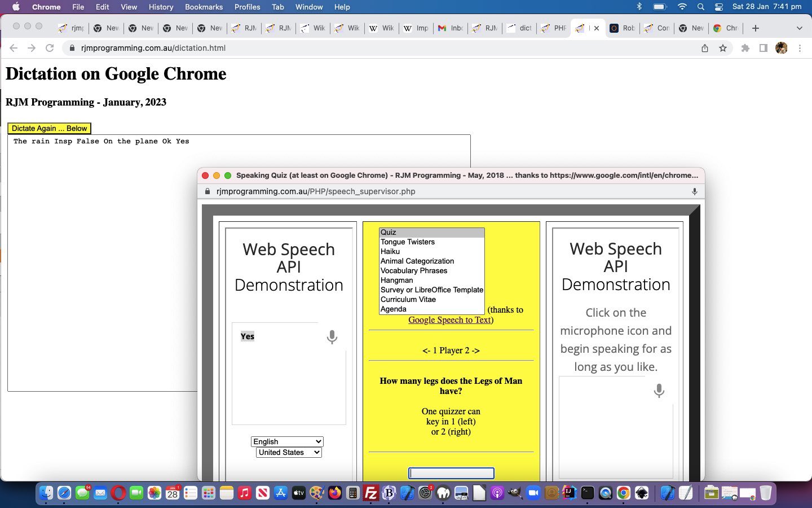Open Zoom from the dock
The width and height of the screenshot is (812, 508).
533,493
